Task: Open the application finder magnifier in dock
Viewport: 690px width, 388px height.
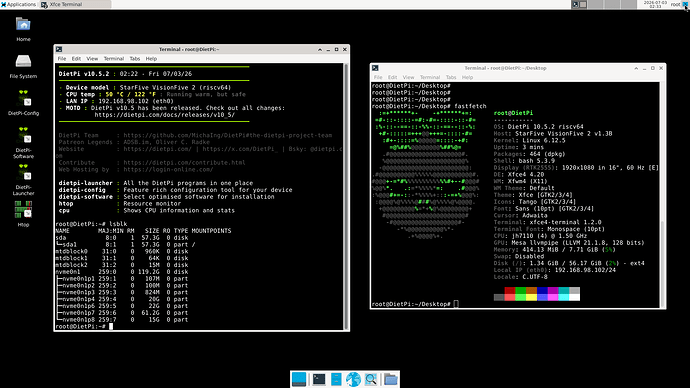Action: (371, 379)
